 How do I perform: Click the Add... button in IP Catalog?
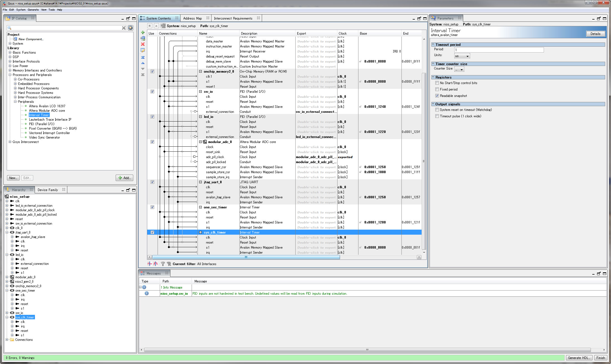coord(124,178)
